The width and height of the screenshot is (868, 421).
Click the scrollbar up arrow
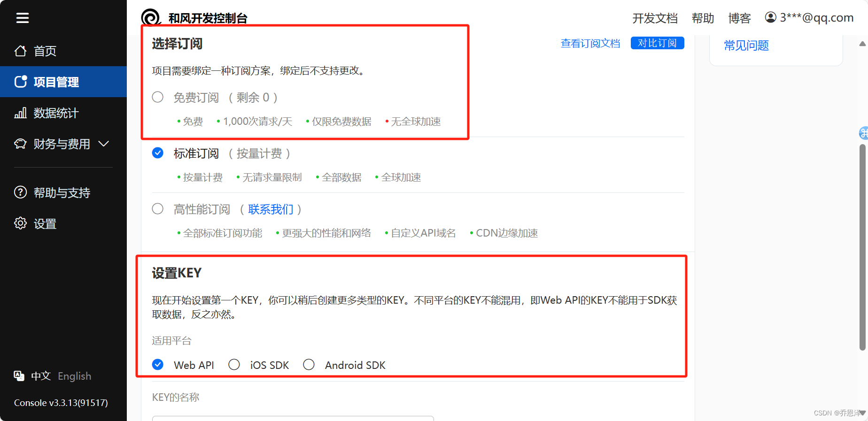tap(862, 44)
